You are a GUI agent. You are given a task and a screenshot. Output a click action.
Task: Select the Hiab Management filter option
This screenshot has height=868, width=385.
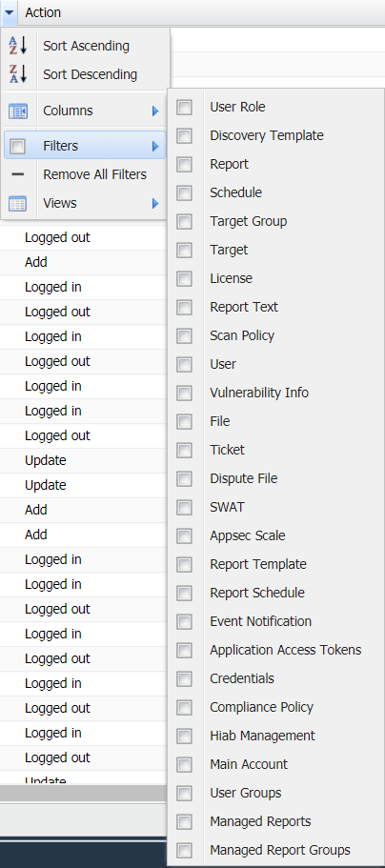262,736
